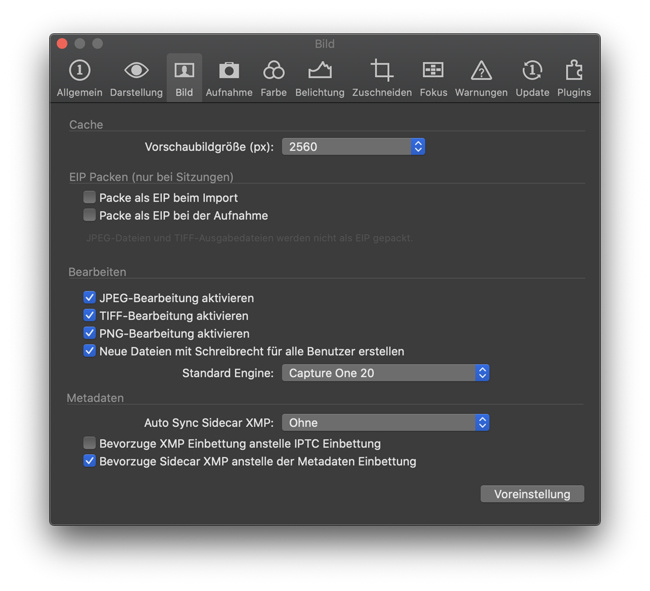Switch to the Farbe color circles icon
Image resolution: width=650 pixels, height=591 pixels.
coord(273,71)
